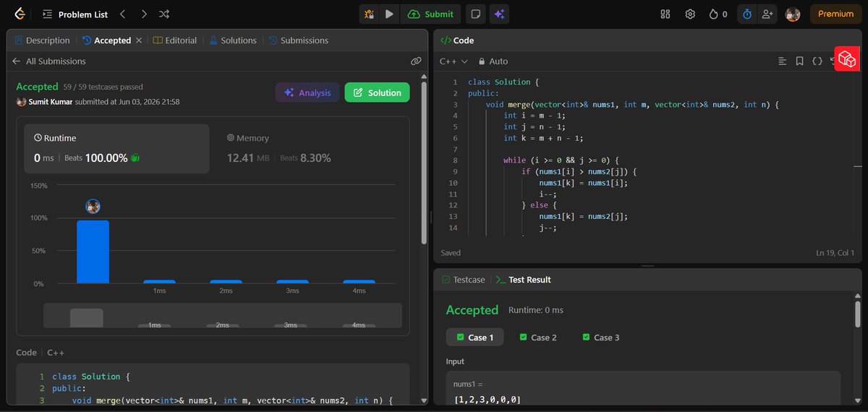Click the 'Ln 19, Col 1' status
Viewport: 868px width, 412px height.
[x=835, y=253]
